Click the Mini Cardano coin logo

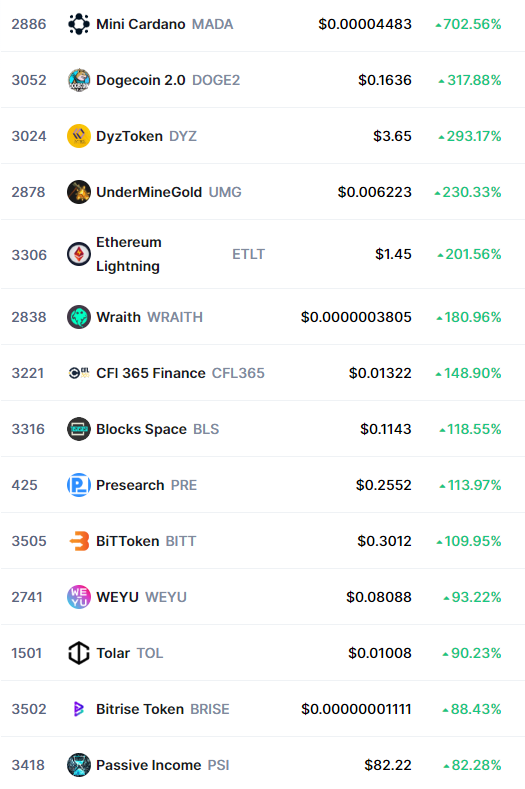79,24
